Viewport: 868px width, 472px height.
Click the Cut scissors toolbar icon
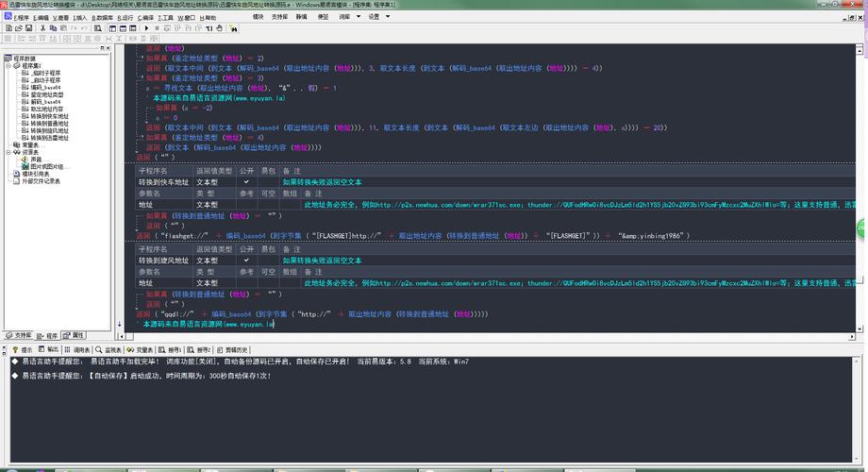point(44,28)
